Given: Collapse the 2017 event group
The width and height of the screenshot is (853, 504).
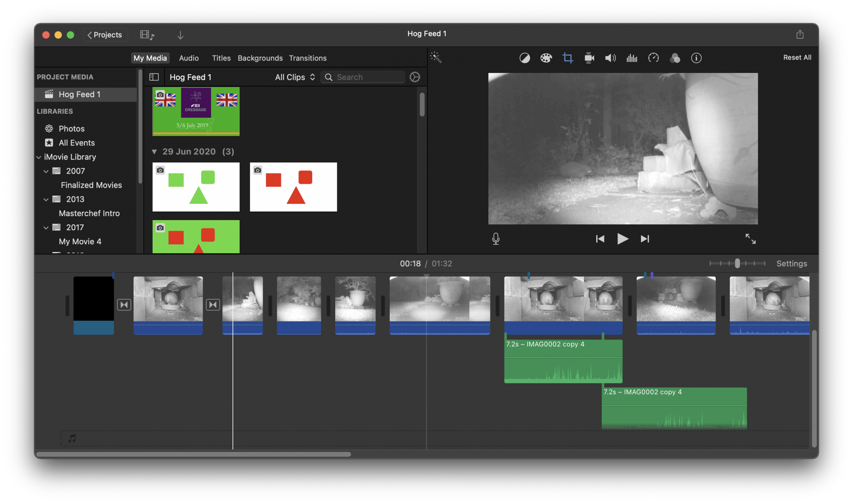Looking at the screenshot, I should point(46,227).
